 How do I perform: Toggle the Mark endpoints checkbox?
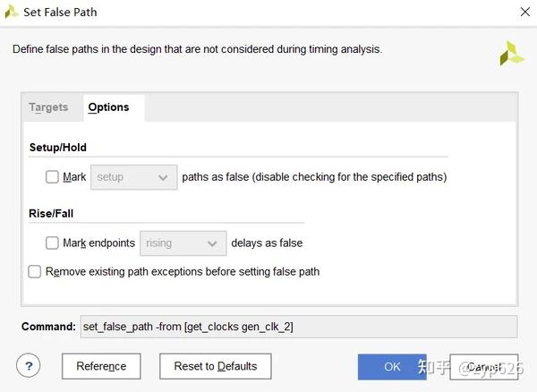pos(53,243)
